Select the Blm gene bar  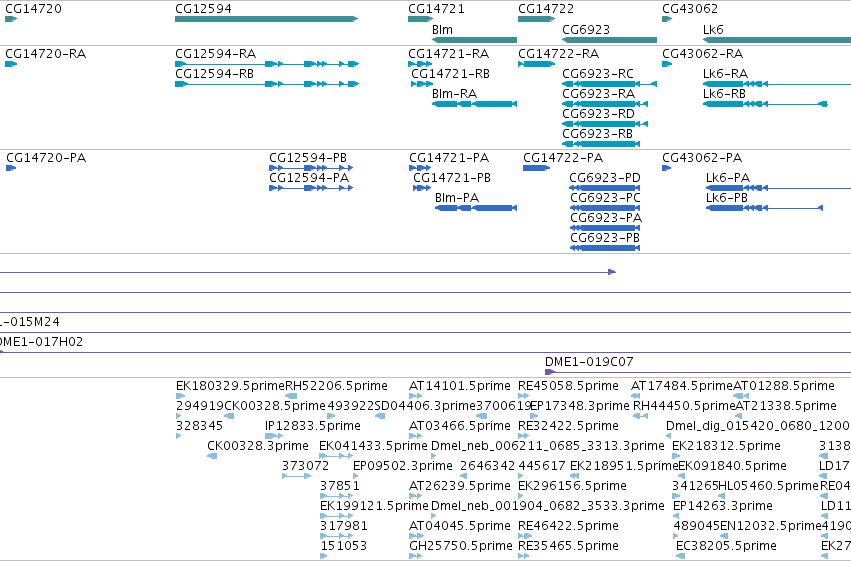point(474,40)
